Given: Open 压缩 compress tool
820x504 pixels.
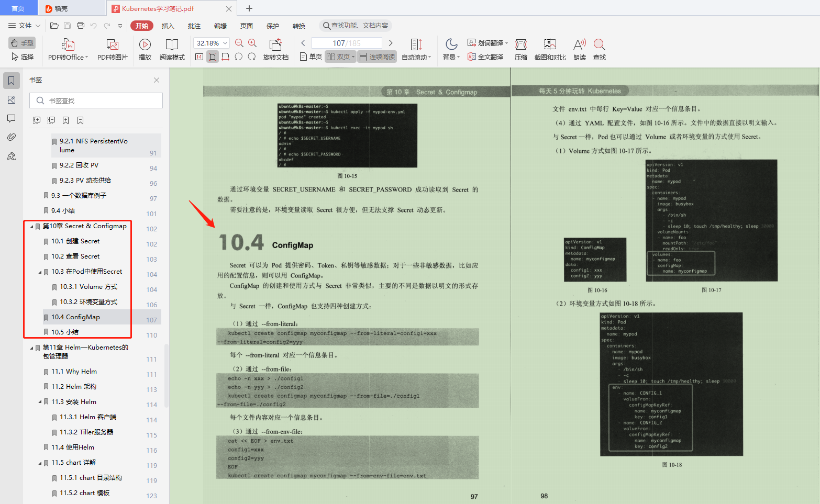Looking at the screenshot, I should [521, 50].
